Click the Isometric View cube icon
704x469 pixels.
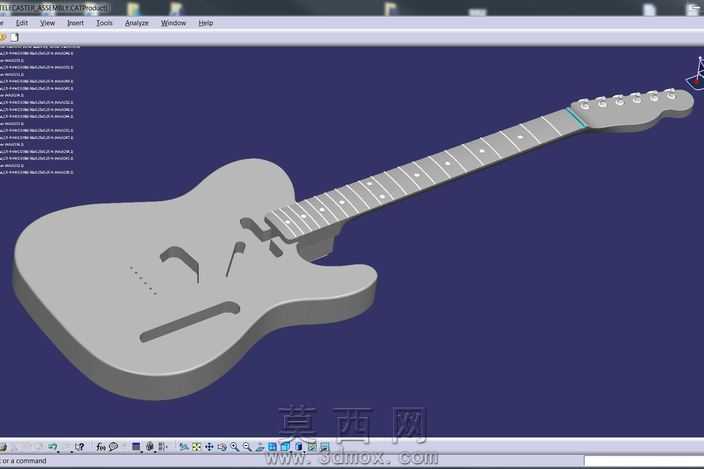(285, 447)
